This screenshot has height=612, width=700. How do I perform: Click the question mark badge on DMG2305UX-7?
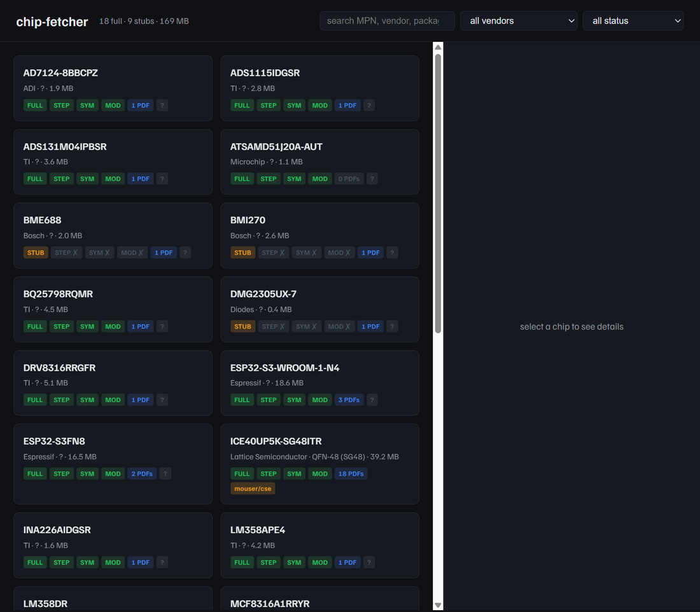[392, 326]
